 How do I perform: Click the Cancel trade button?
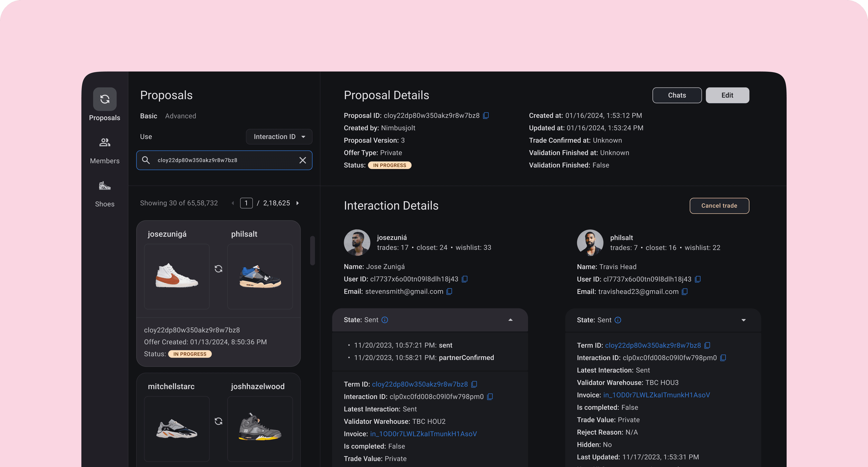[x=719, y=206]
